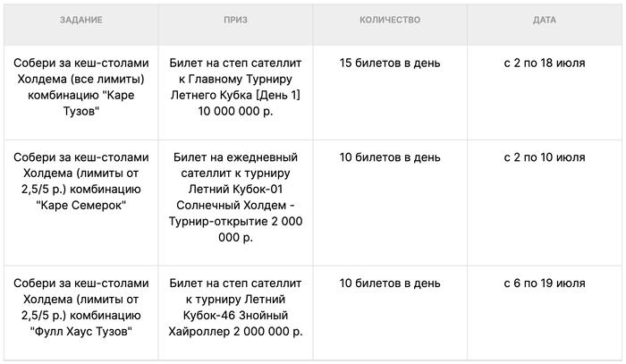The width and height of the screenshot is (626, 364).
Task: Click the с 2 по 10 июля date
Action: coord(544,157)
